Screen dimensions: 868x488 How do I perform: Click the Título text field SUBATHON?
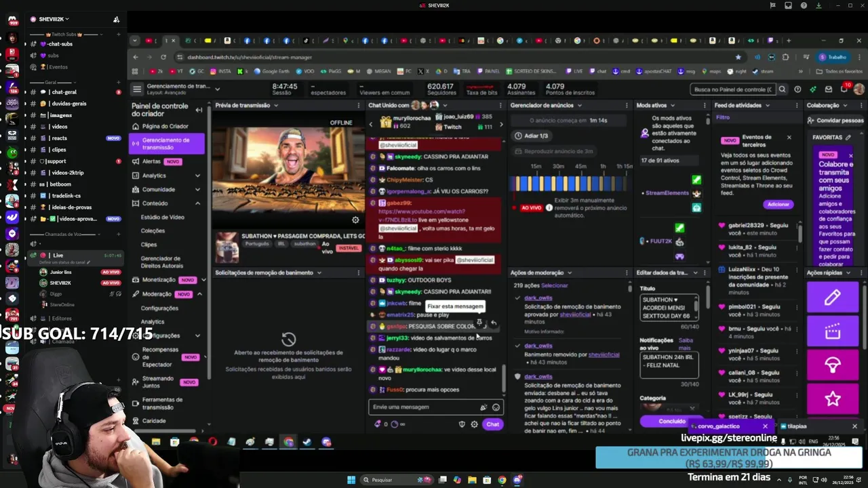[x=669, y=309]
